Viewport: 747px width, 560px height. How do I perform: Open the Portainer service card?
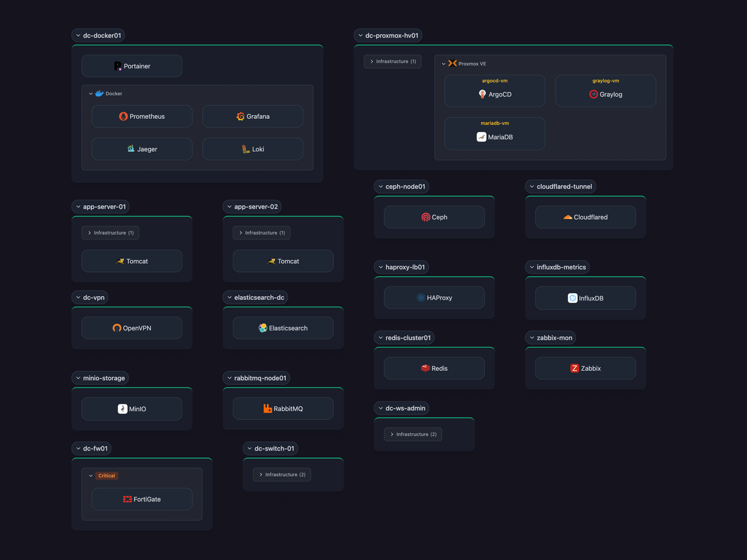132,66
